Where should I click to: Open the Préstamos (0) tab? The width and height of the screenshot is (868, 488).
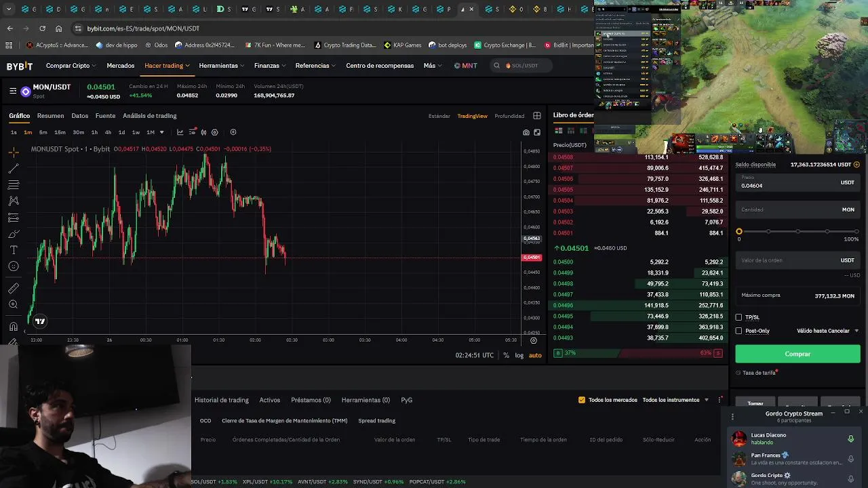click(311, 400)
